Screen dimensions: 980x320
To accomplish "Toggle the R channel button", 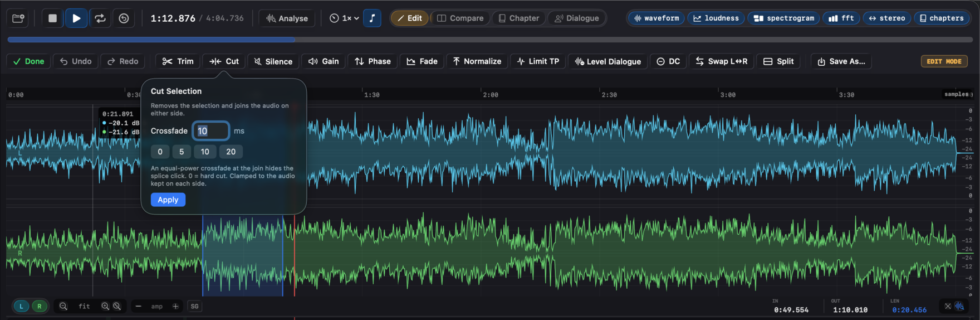I will [39, 306].
